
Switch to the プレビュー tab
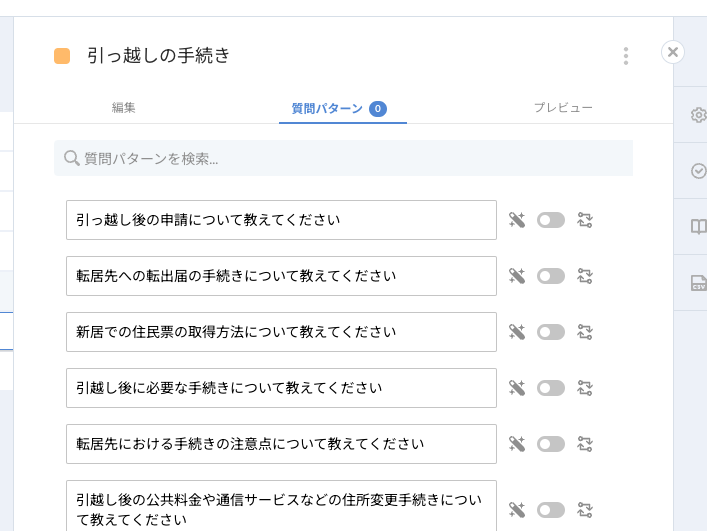(563, 108)
